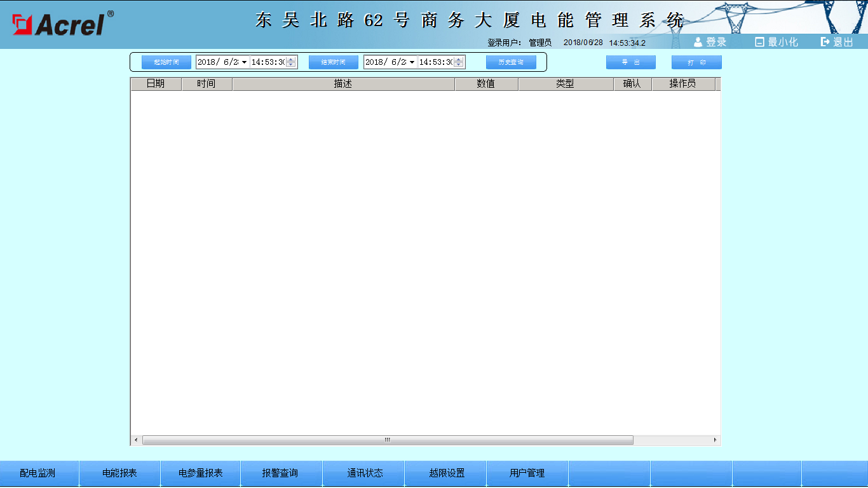The height and width of the screenshot is (488, 868).
Task: Click the 描述 column header
Action: pyautogui.click(x=343, y=84)
